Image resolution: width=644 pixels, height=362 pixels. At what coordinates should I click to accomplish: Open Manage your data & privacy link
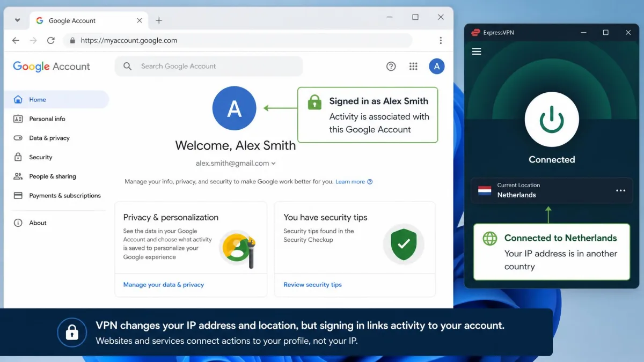[x=164, y=285]
